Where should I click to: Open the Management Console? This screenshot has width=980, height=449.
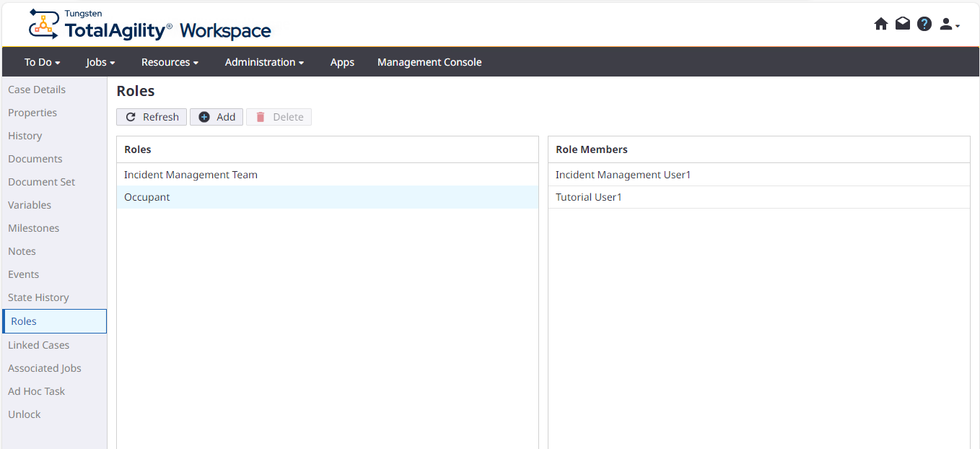[x=429, y=62]
